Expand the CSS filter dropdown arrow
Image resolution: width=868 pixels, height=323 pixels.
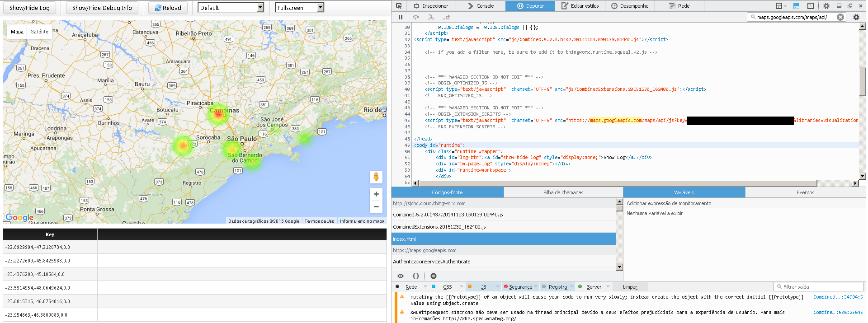tap(462, 287)
